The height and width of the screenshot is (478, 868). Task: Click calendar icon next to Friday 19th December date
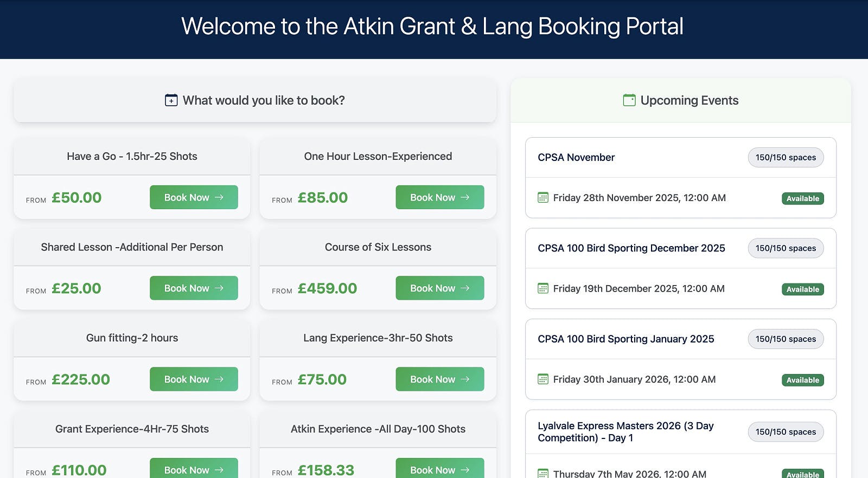[x=543, y=288]
